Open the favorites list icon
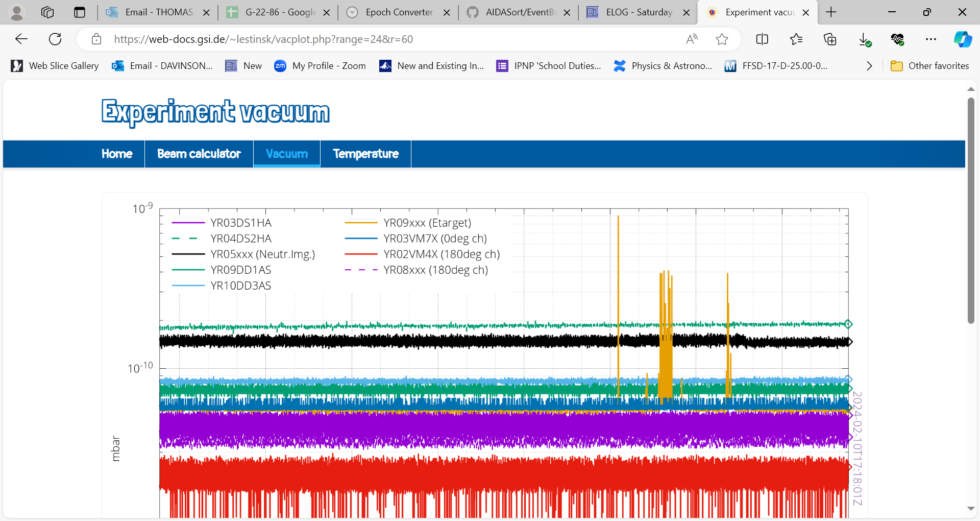 [x=796, y=39]
